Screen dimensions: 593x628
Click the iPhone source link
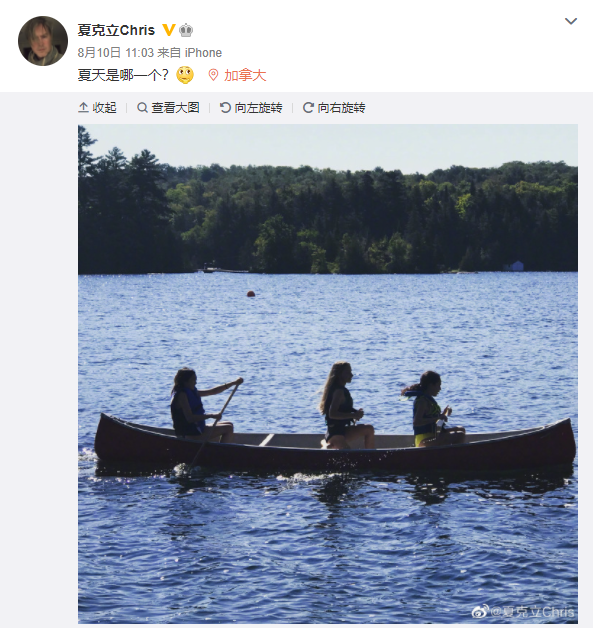(x=203, y=52)
